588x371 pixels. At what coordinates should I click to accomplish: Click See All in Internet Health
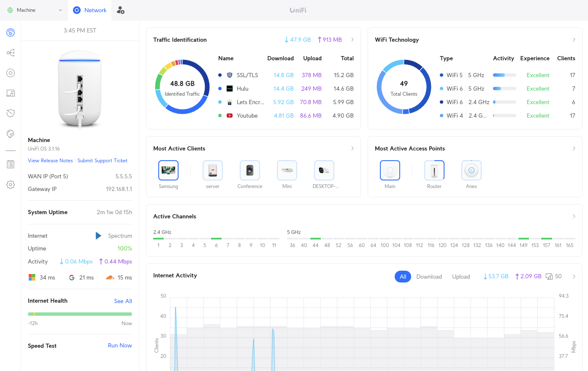pos(123,301)
